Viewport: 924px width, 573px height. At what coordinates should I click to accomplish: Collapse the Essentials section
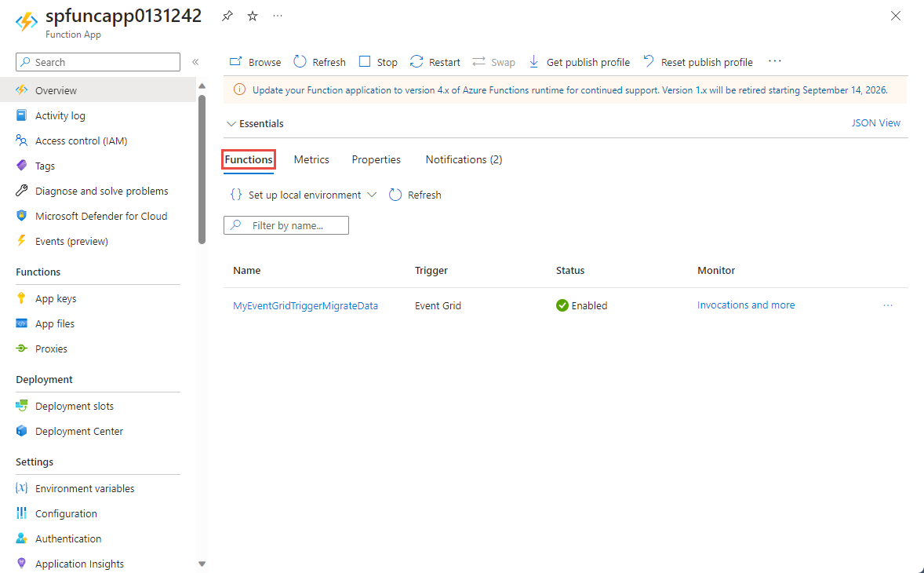255,124
